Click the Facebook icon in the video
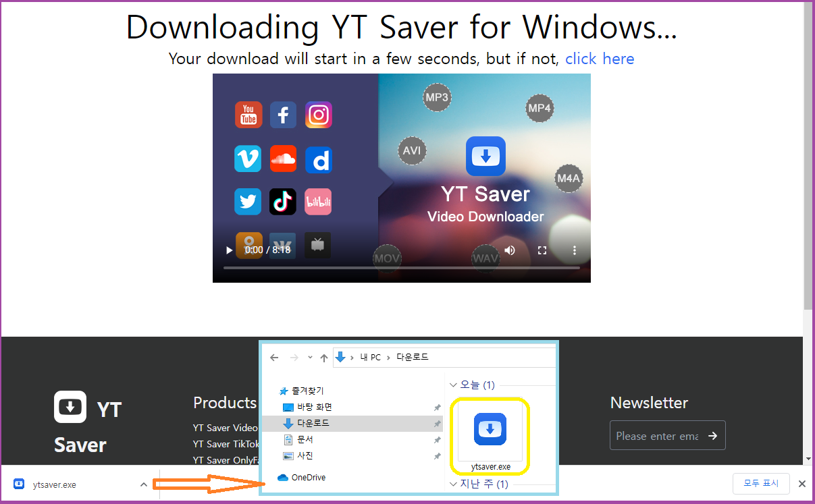Screen dimensions: 815x504 (283, 115)
